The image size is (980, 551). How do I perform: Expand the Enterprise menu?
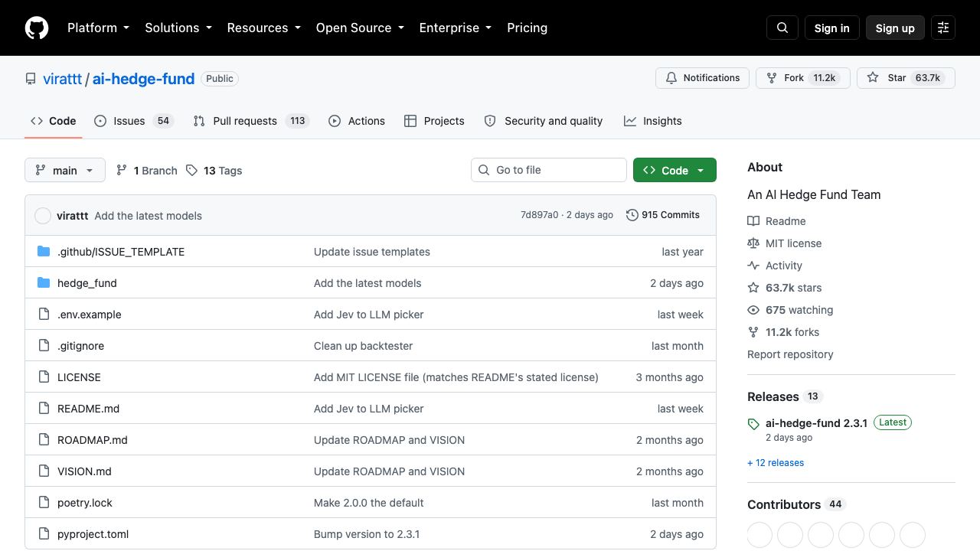456,28
